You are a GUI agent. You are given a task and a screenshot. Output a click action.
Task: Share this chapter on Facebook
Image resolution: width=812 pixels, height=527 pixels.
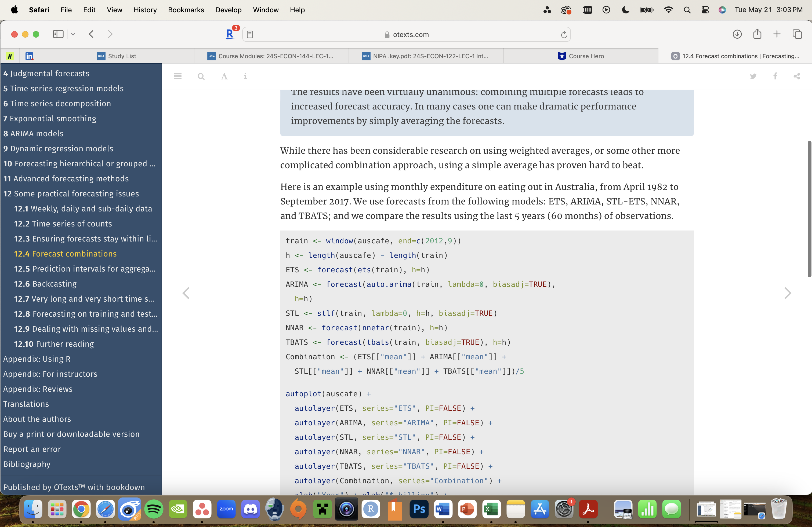(775, 76)
